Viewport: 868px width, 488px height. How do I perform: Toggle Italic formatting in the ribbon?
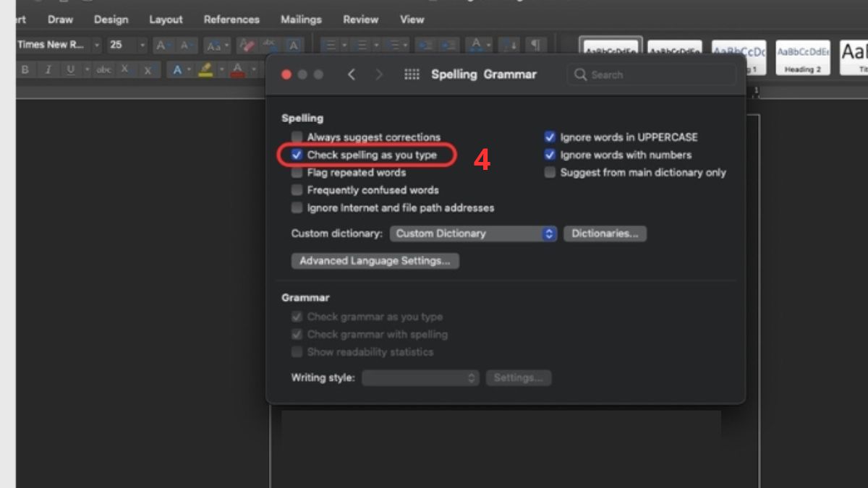pos(48,70)
